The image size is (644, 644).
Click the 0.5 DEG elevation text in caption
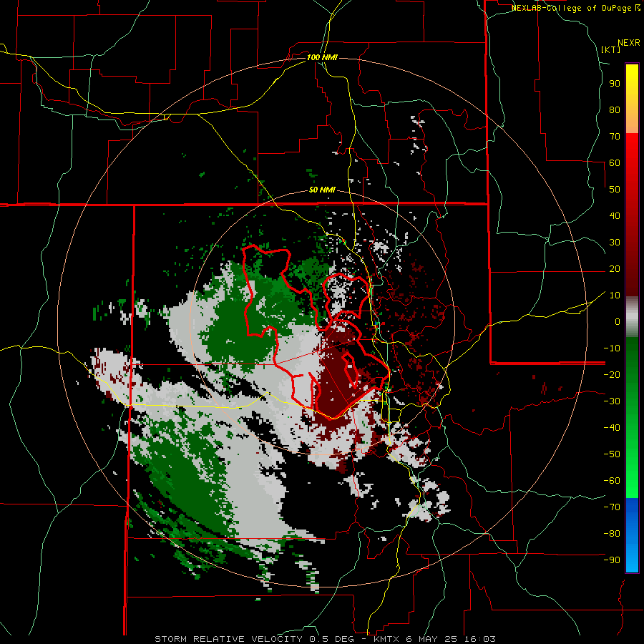334,639
